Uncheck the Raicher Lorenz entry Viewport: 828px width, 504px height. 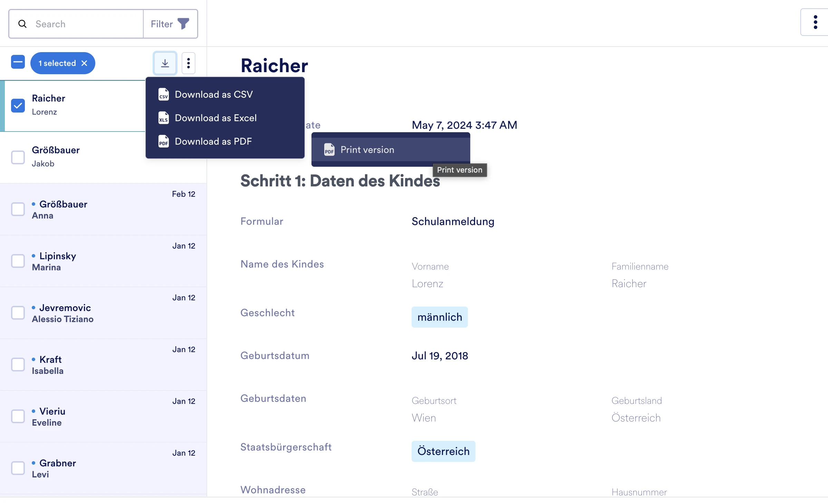(x=18, y=106)
